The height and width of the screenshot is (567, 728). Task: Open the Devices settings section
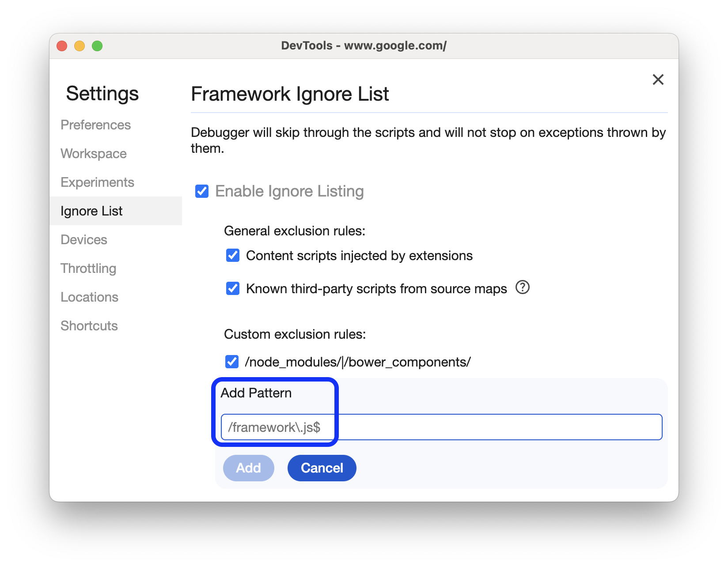click(83, 240)
